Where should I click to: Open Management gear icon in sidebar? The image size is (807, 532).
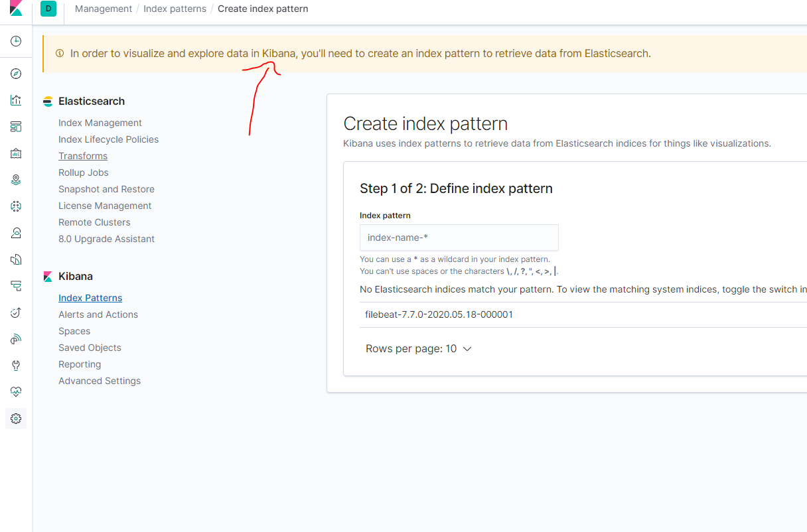(16, 419)
